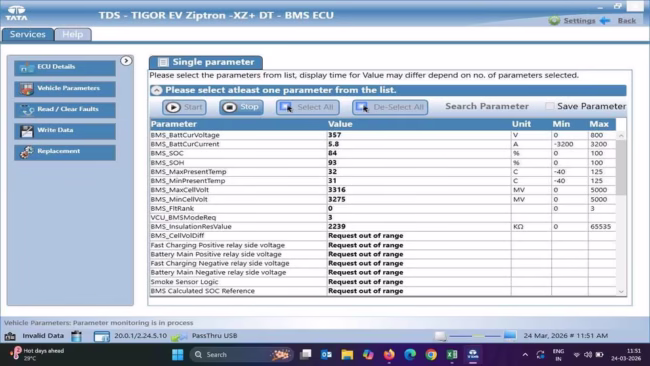Select Battery Main Positive relay side voltage
The width and height of the screenshot is (650, 366).
(383, 254)
